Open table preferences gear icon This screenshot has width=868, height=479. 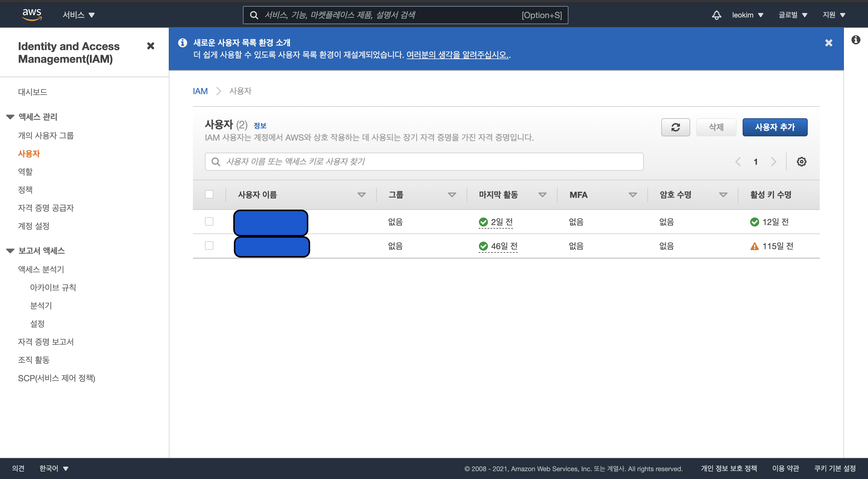tap(801, 162)
